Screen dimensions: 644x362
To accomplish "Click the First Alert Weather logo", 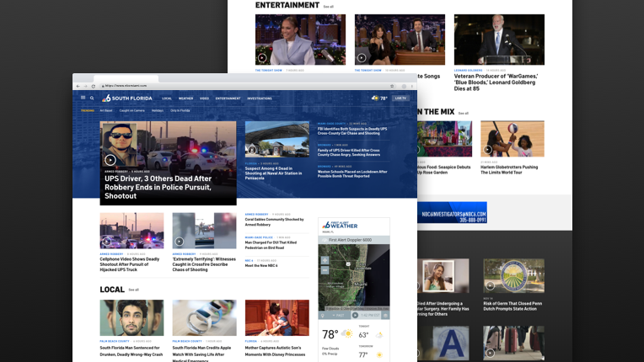I will click(x=340, y=225).
